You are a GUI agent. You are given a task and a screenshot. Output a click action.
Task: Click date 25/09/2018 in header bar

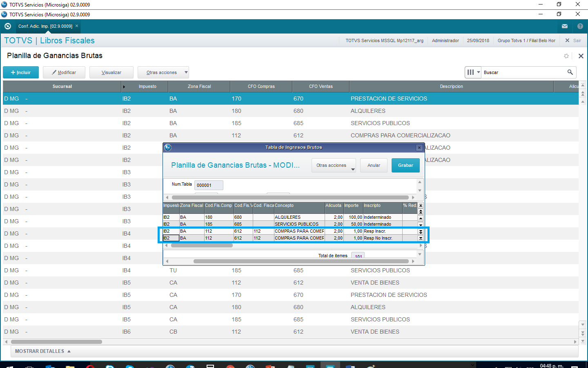pyautogui.click(x=478, y=40)
